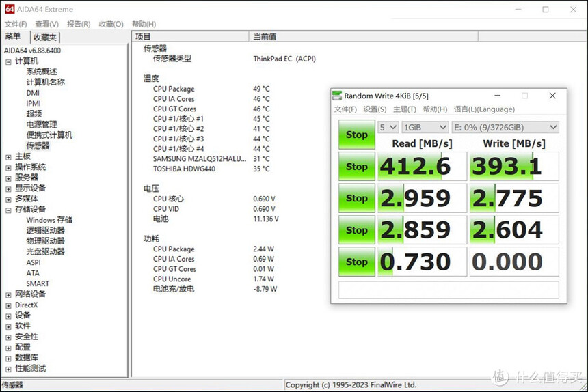588x392 pixels.
Task: Expand the 主板 tree node
Action: 8,157
